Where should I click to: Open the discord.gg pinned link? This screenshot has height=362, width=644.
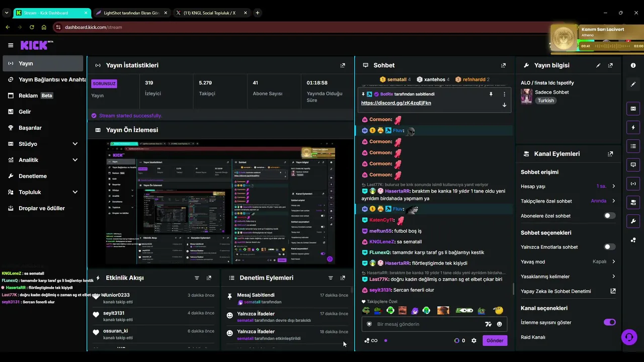[x=396, y=103]
